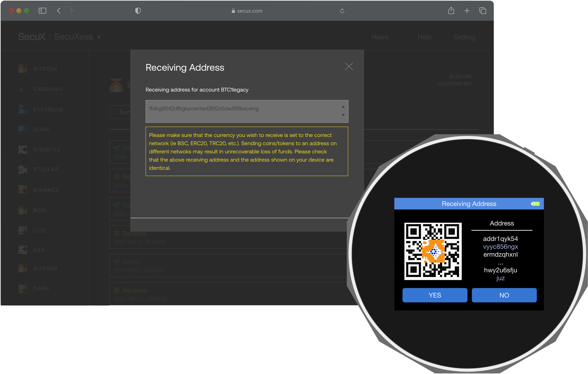Confirm address with YES on device
The height and width of the screenshot is (374, 588).
tap(435, 295)
